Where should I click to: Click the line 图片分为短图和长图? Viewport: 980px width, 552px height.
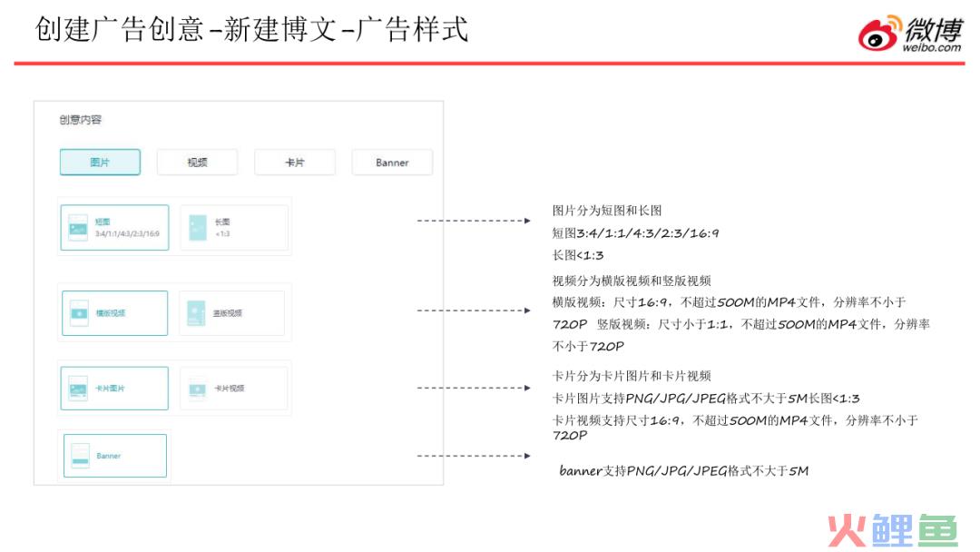(x=607, y=211)
